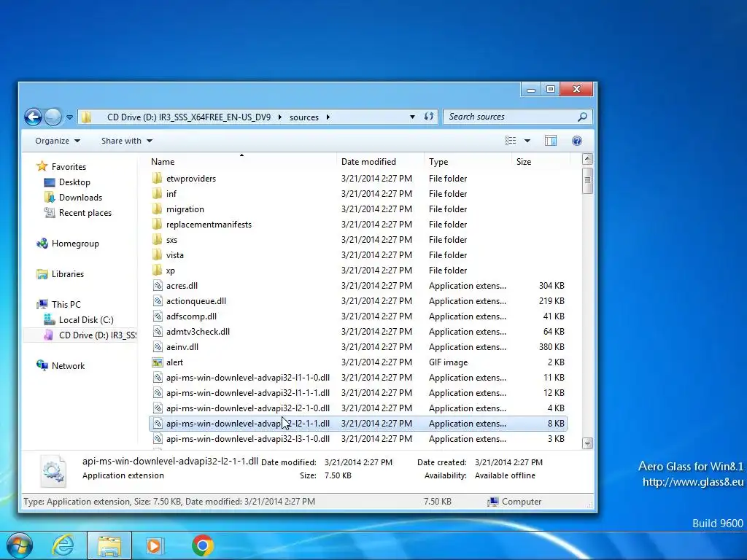Expand the chevron after sources in path
This screenshot has height=560, width=747.
tap(328, 117)
